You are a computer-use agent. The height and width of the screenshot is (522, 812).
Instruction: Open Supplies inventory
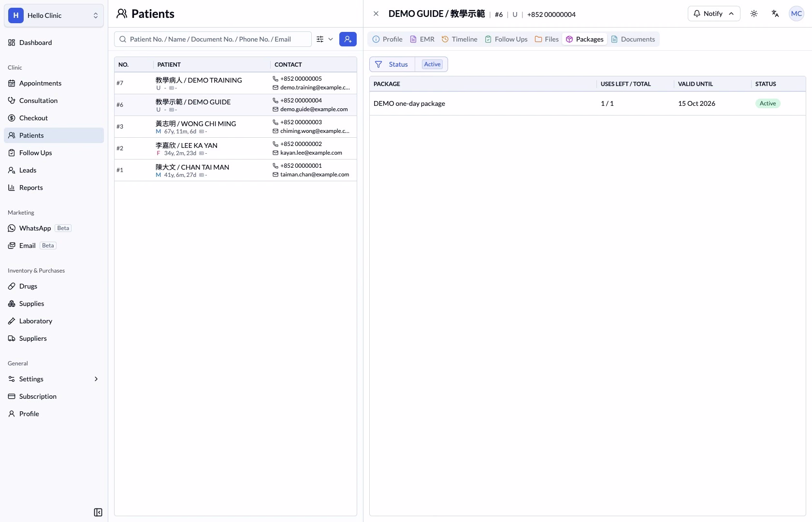click(54, 304)
